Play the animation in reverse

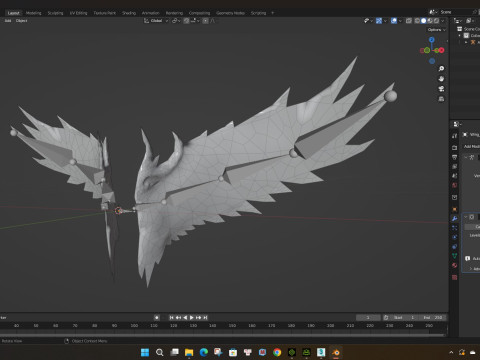(185, 317)
